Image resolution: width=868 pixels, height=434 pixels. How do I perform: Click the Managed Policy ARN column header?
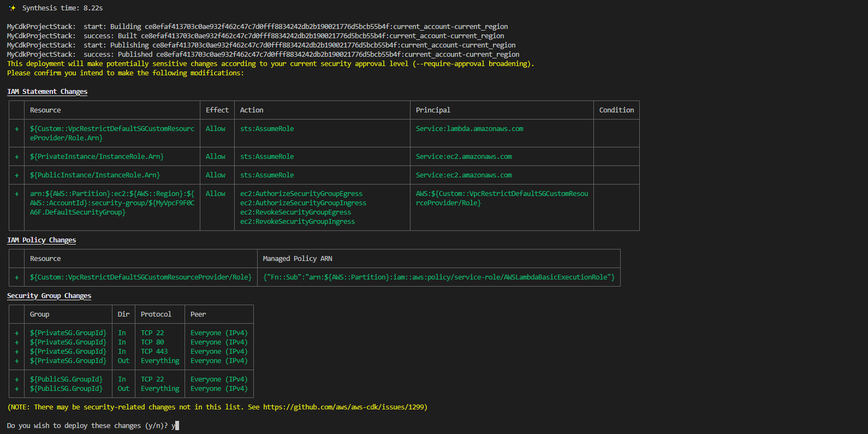(x=297, y=259)
